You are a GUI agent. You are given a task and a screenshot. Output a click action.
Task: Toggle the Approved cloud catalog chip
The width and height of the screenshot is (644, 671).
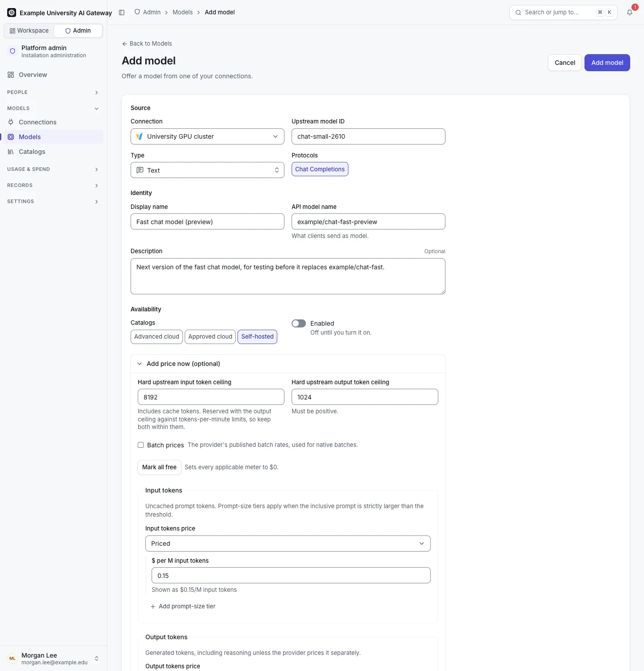210,337
